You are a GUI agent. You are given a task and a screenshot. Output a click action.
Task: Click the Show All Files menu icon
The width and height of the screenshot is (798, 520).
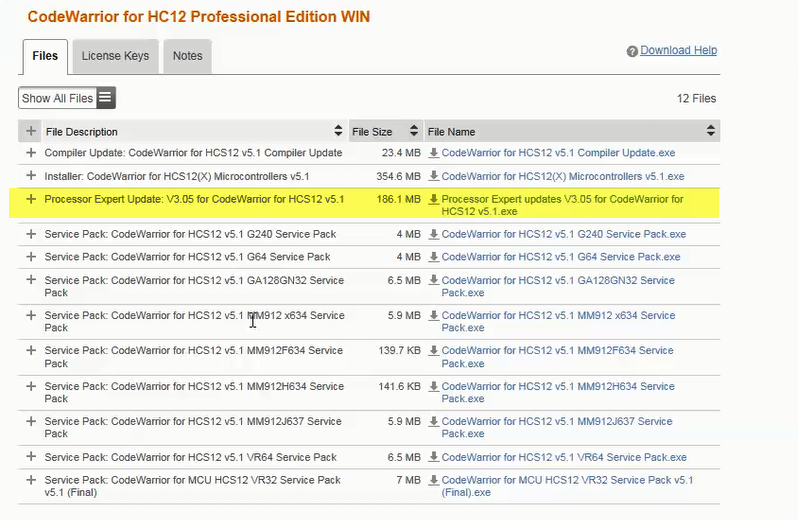coord(105,98)
